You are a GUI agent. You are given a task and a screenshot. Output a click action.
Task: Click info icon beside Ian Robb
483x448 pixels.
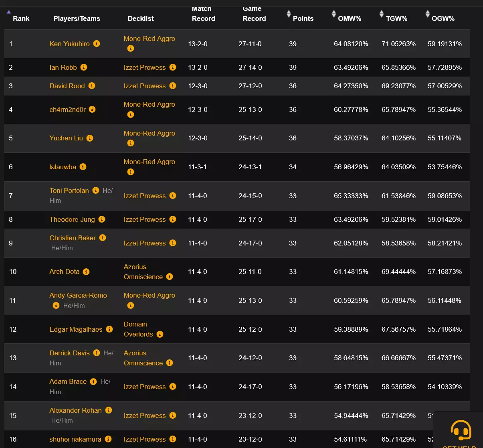coord(84,67)
